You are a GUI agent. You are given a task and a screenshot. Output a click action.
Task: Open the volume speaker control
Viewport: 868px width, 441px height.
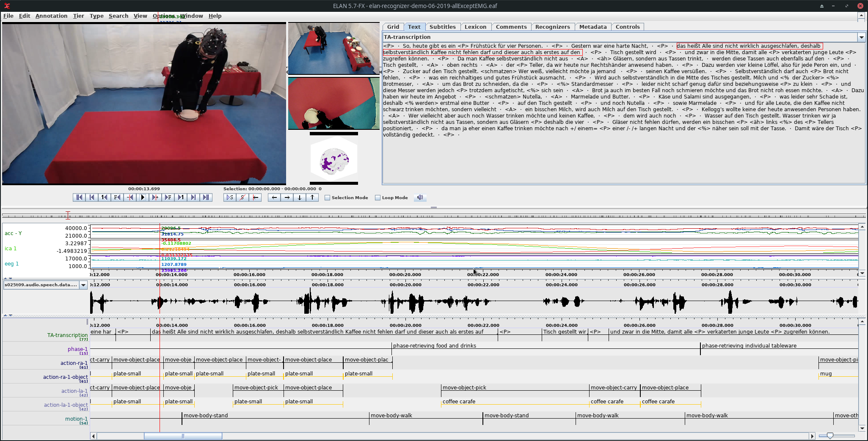pyautogui.click(x=420, y=197)
